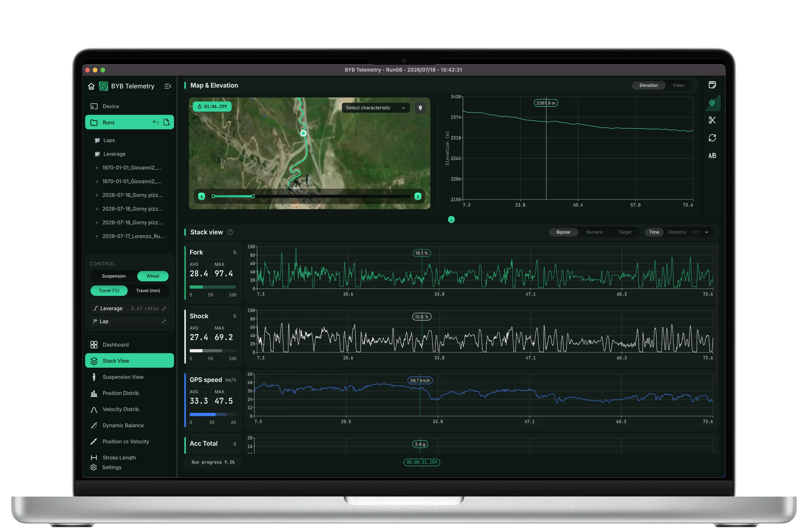Screen dimensions: 808x532
Task: Switch control to Suspension mode
Action: point(114,276)
